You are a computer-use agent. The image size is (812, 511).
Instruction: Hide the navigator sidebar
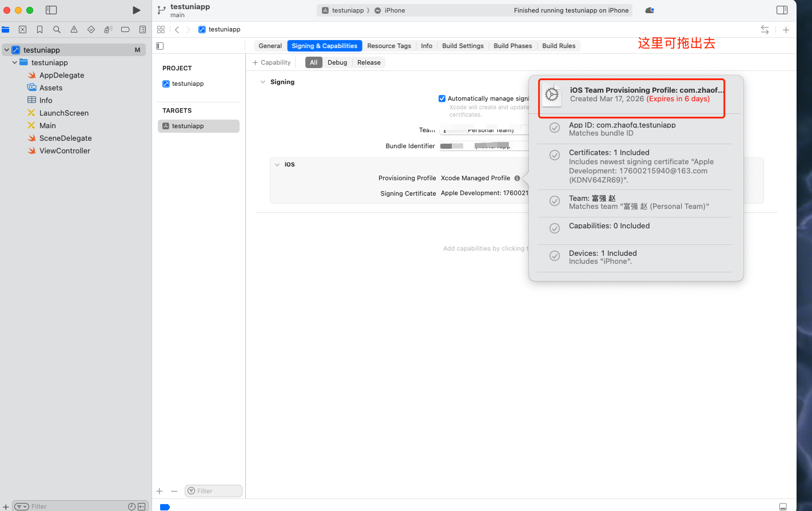51,10
